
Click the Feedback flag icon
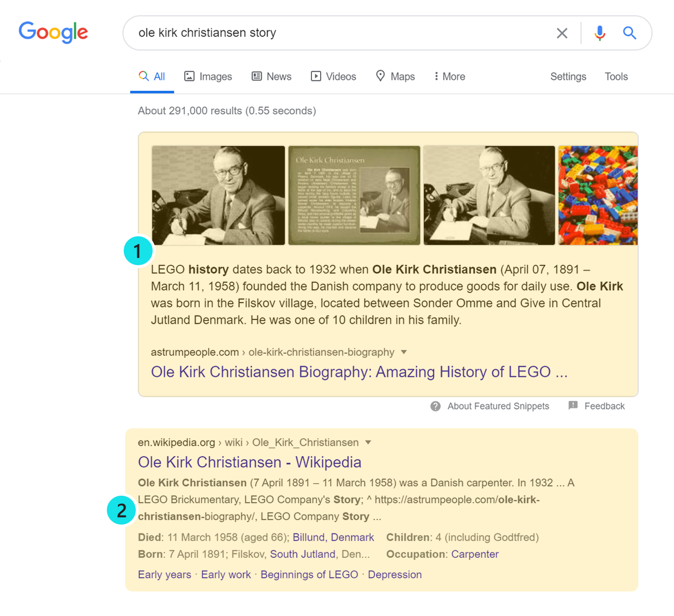(573, 406)
